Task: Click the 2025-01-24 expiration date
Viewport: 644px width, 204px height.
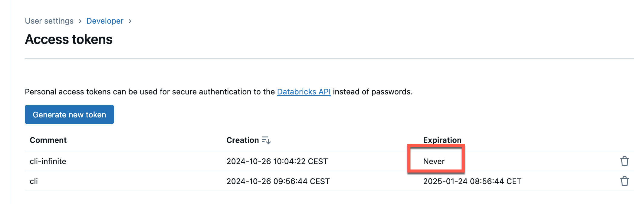Action: pyautogui.click(x=472, y=181)
